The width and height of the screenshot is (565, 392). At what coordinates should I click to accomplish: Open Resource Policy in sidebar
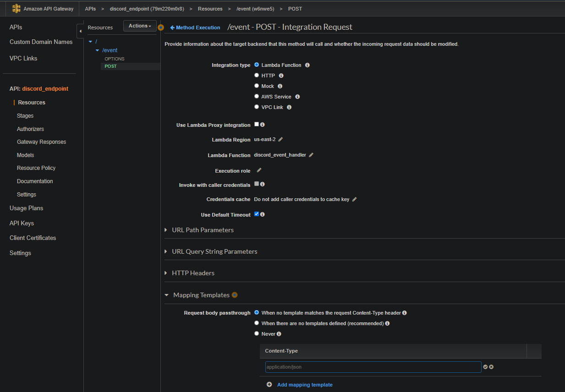36,168
